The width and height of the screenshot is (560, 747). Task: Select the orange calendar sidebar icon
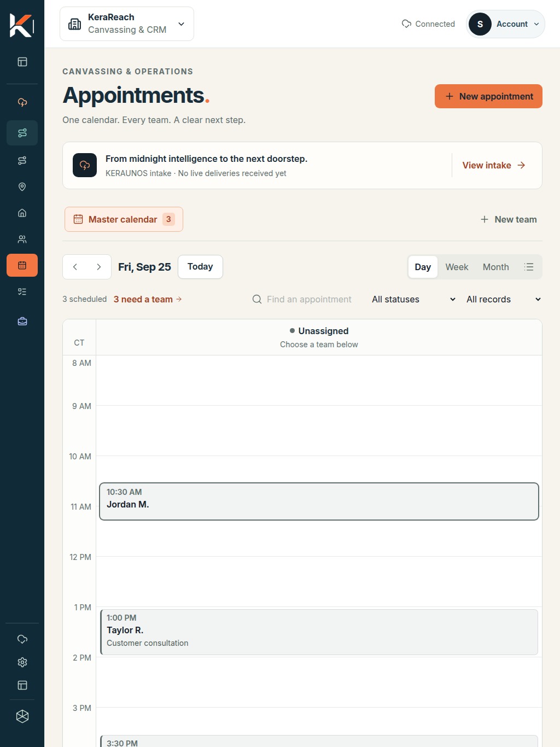tap(22, 265)
